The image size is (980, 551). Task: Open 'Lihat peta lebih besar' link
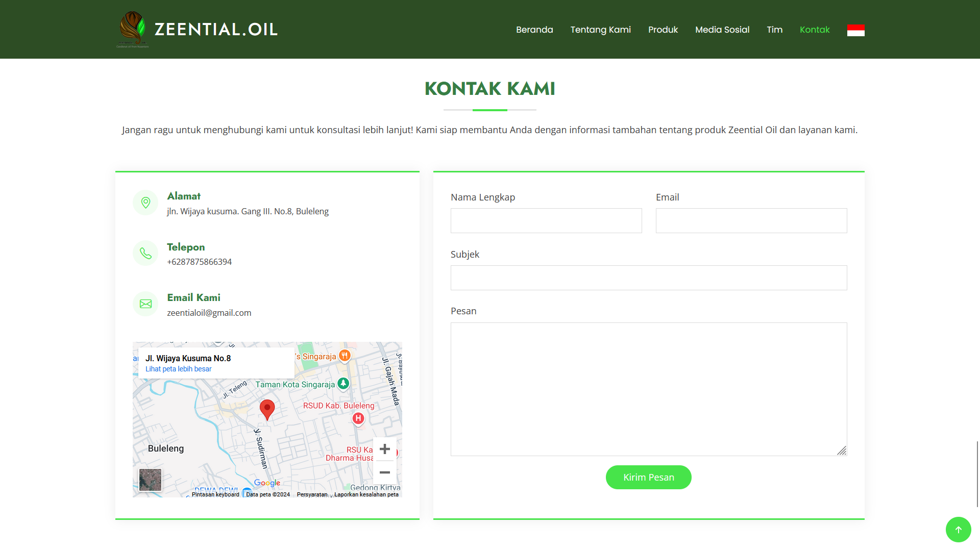[178, 369]
